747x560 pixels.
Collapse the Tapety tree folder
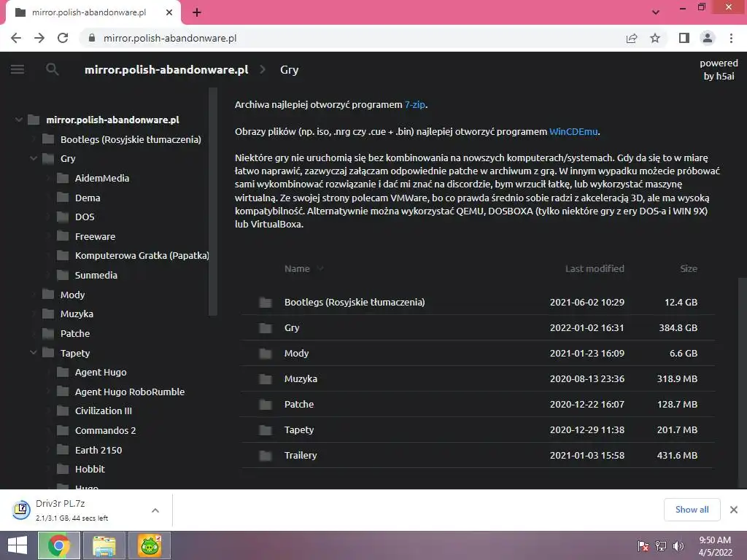tap(34, 353)
